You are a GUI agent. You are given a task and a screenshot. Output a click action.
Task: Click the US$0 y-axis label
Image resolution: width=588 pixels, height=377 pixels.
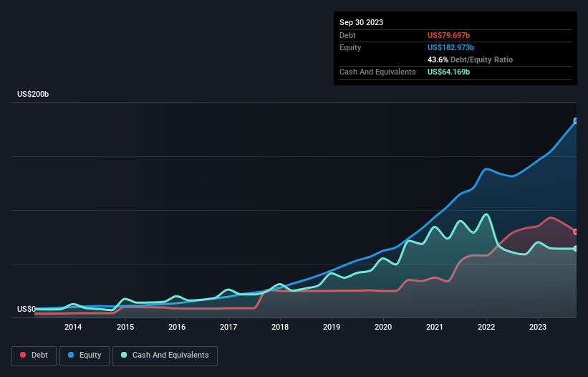[26, 309]
